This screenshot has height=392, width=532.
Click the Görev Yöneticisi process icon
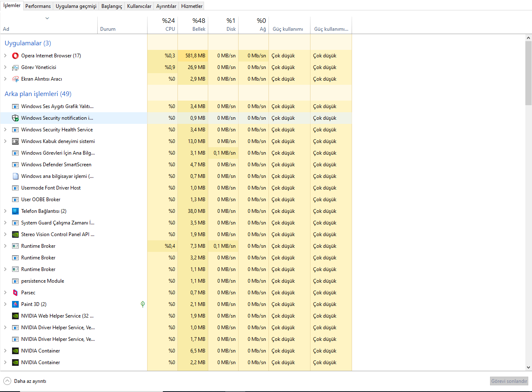click(x=15, y=67)
